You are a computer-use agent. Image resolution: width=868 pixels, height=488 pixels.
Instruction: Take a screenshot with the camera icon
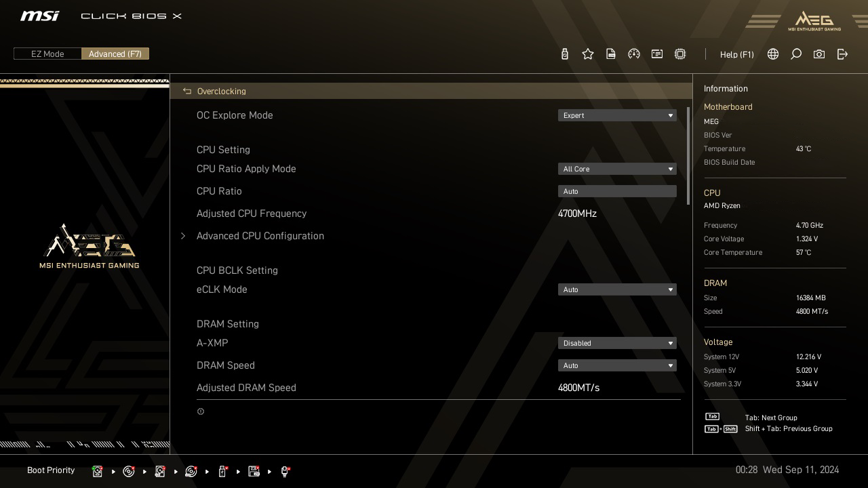click(819, 54)
